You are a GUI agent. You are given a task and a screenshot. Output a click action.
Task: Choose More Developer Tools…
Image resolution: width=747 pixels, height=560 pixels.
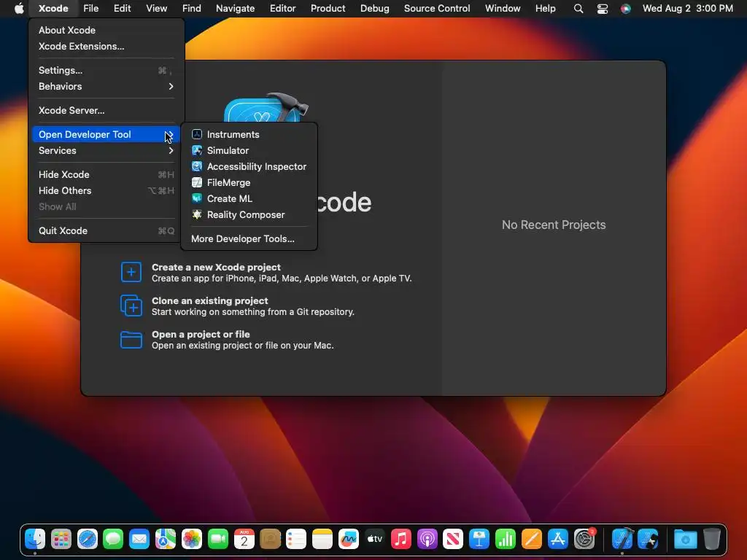249,239
